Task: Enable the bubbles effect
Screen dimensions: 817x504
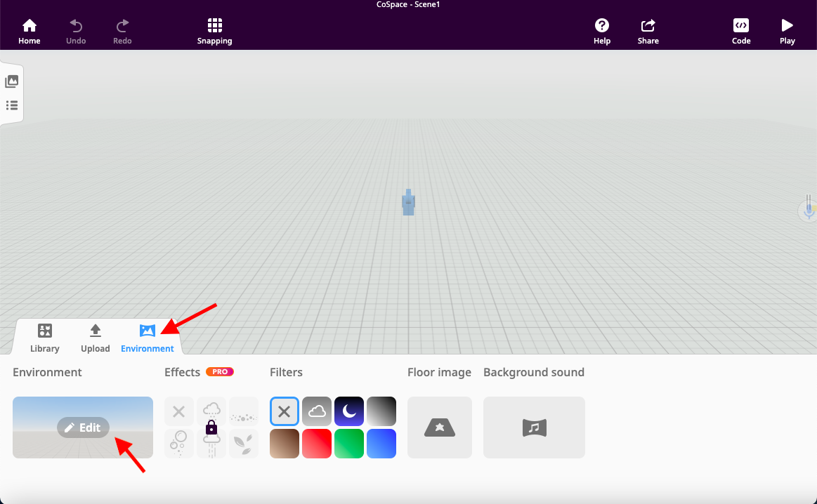Action: click(179, 444)
